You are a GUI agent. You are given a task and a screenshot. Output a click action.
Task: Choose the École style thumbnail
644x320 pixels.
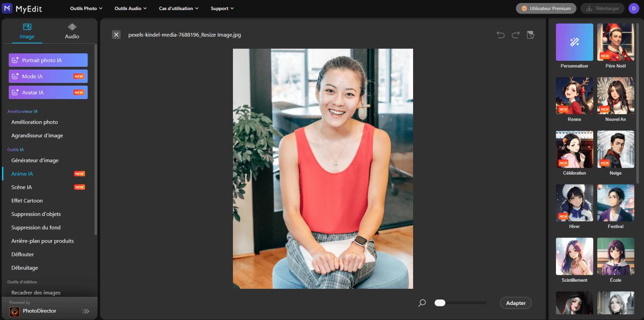pyautogui.click(x=616, y=257)
